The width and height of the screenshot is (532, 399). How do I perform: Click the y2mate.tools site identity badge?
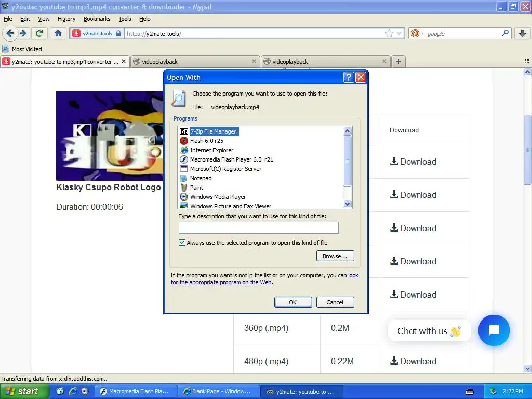pos(97,34)
